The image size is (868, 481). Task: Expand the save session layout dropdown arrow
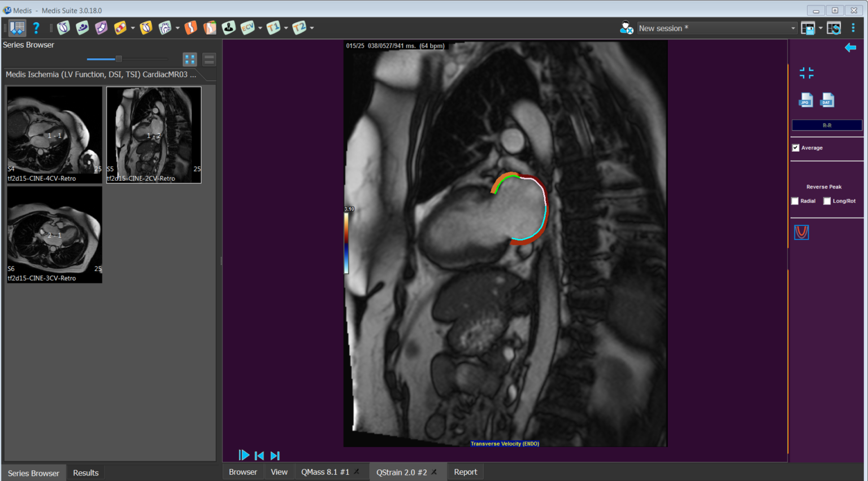click(821, 28)
